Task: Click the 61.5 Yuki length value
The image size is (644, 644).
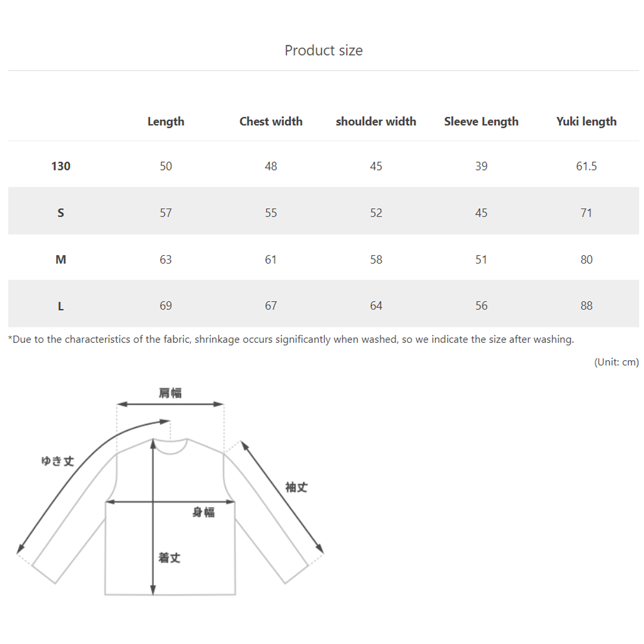Action: coord(586,166)
